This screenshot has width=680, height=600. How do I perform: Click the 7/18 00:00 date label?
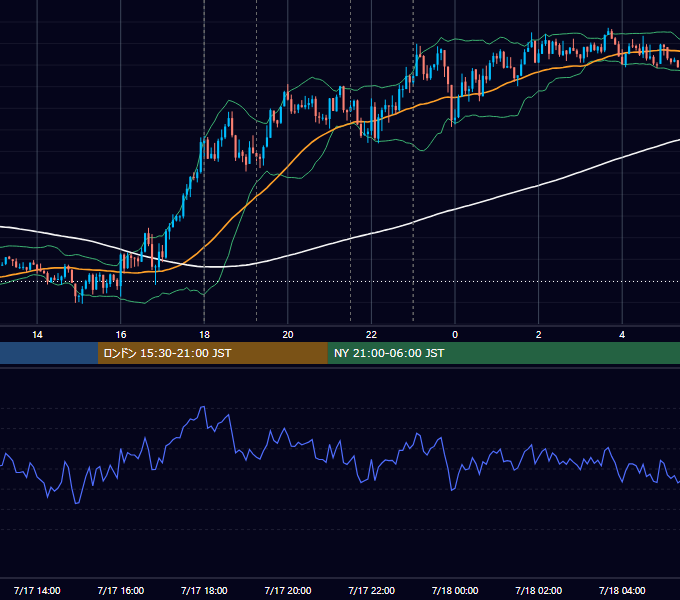tap(455, 590)
